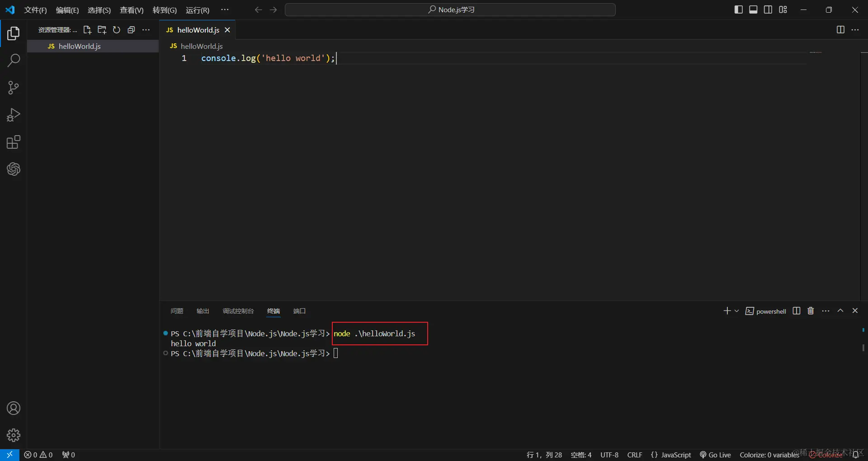This screenshot has width=868, height=461.
Task: Toggle the bottom panel visibility
Action: [753, 10]
